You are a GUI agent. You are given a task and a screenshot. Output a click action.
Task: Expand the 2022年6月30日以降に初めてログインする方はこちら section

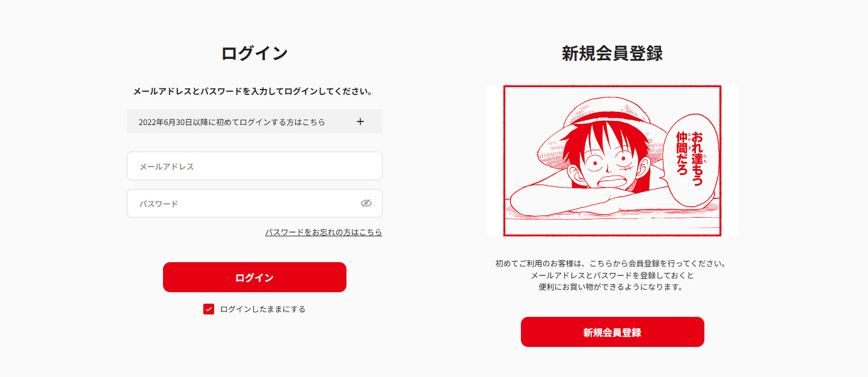coord(254,121)
